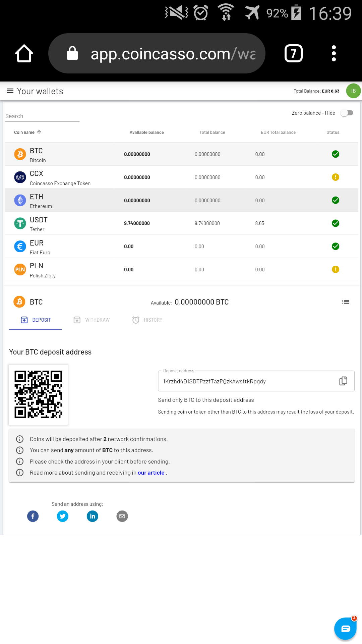
Task: Click the 'Ethereum' row label
Action: point(41,206)
